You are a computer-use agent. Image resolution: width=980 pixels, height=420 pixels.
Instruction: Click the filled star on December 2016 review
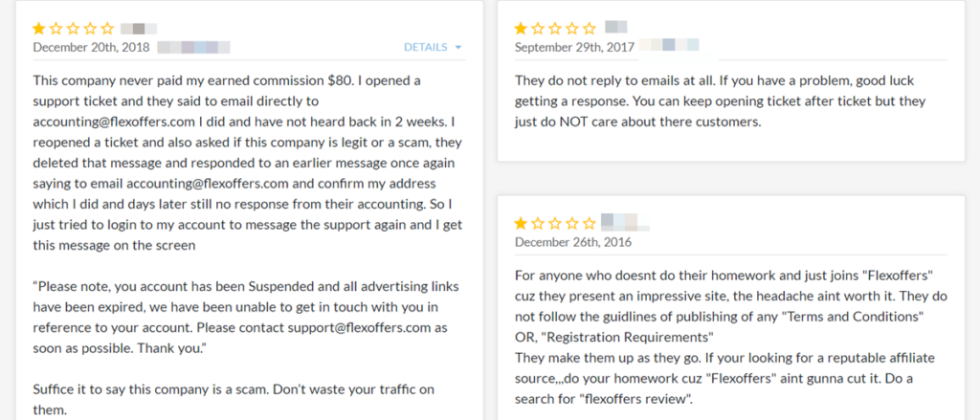[523, 223]
